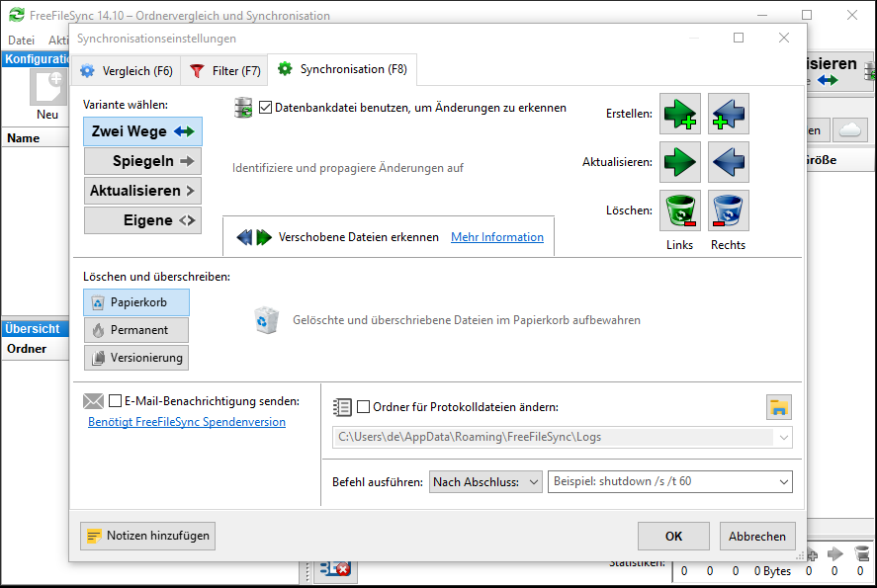The width and height of the screenshot is (877, 588).
Task: Expand the log folder path dropdown
Action: [x=784, y=437]
